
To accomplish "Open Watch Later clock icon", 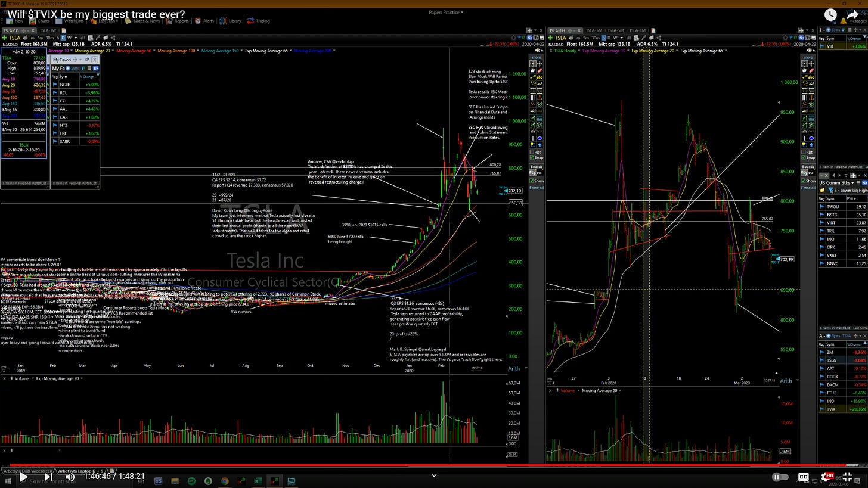I will pyautogui.click(x=830, y=15).
